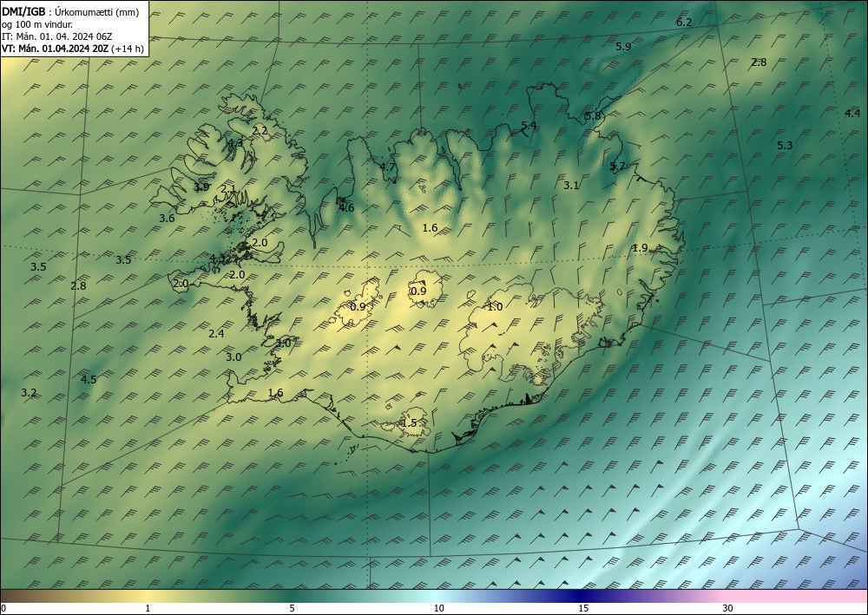Select the 2.1 value on the map
The image size is (868, 615).
[228, 189]
